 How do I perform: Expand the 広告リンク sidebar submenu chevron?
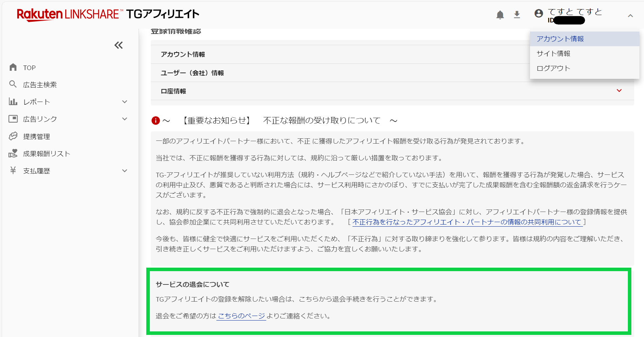click(125, 119)
